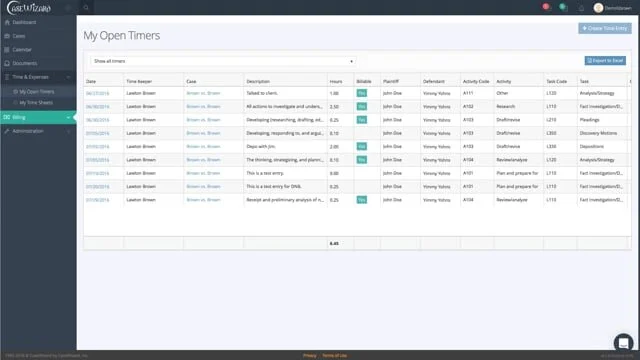This screenshot has width=640, height=360.
Task: Sort by the Task Code column header
Action: pyautogui.click(x=557, y=82)
